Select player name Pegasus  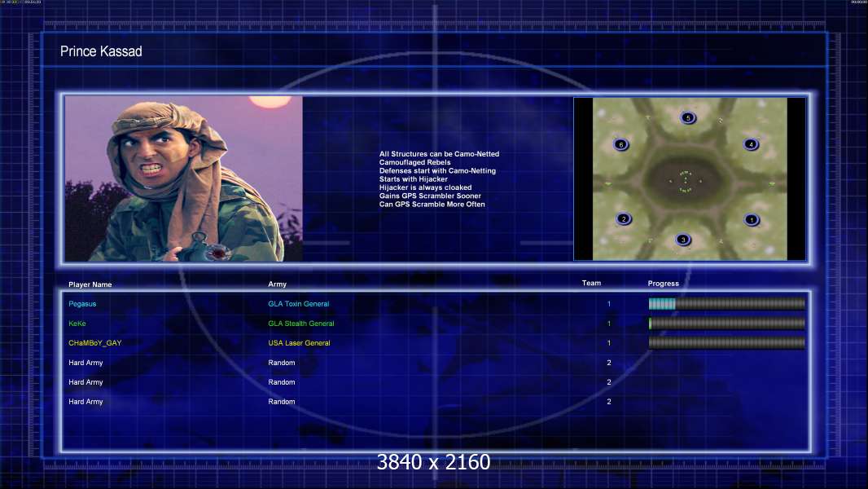(x=82, y=304)
